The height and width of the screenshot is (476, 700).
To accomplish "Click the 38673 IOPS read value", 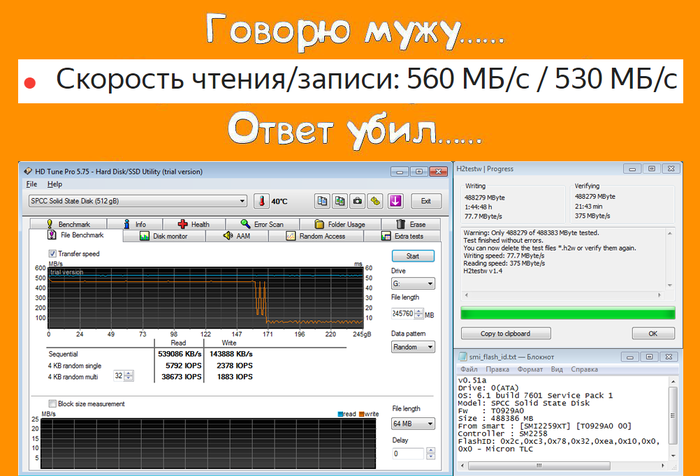I will (x=182, y=377).
